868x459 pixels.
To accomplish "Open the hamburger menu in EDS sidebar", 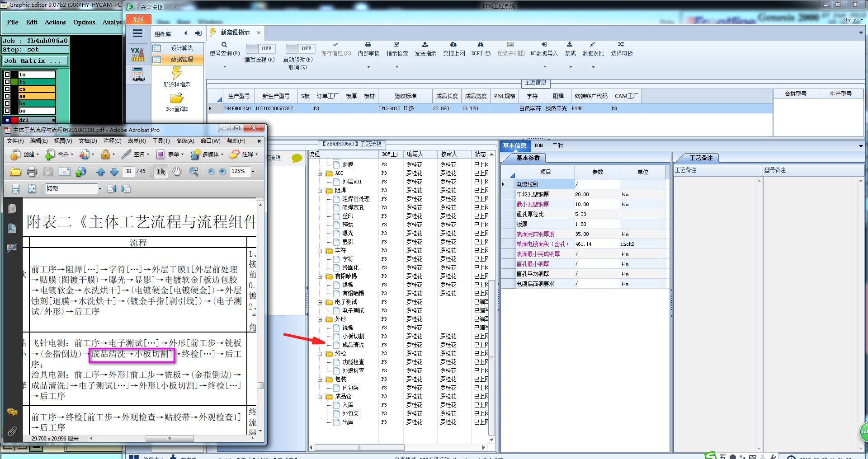I will coord(137,33).
